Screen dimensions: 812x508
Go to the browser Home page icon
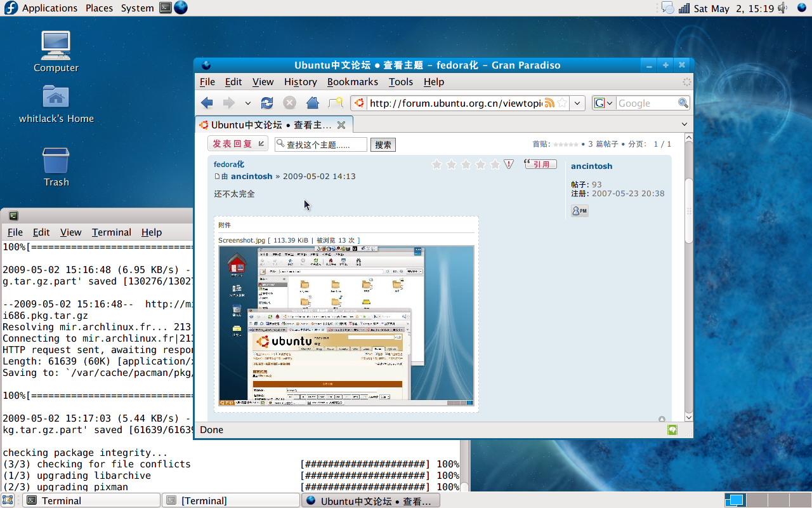pyautogui.click(x=312, y=103)
